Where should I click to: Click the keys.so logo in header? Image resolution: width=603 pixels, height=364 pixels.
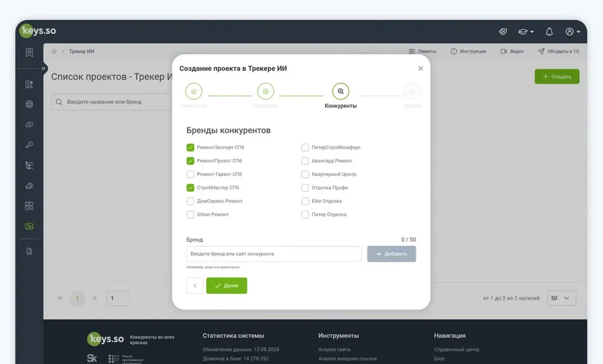[39, 31]
